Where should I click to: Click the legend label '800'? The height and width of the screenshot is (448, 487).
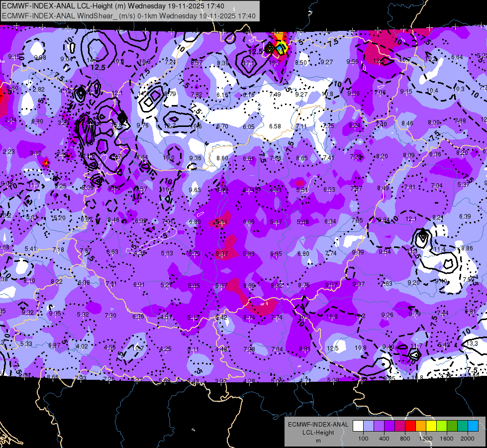coord(405,439)
